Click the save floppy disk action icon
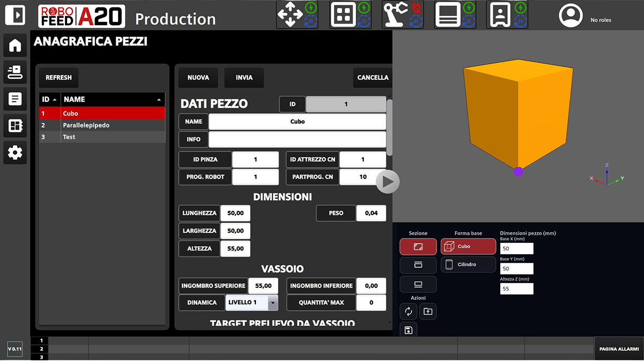The image size is (644, 362). tap(408, 330)
